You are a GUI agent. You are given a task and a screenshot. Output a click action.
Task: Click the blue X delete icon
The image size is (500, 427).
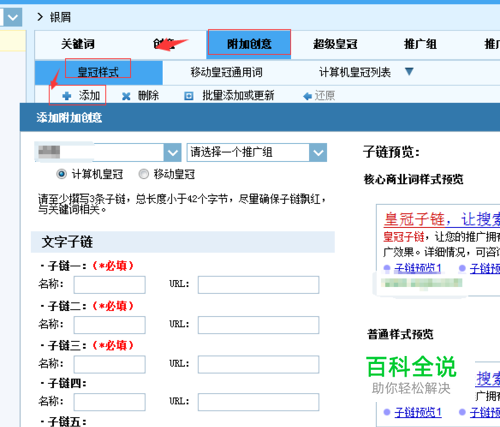126,96
